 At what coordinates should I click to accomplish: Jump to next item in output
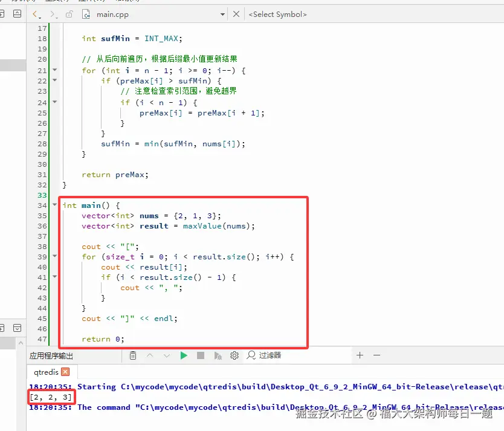click(x=167, y=355)
